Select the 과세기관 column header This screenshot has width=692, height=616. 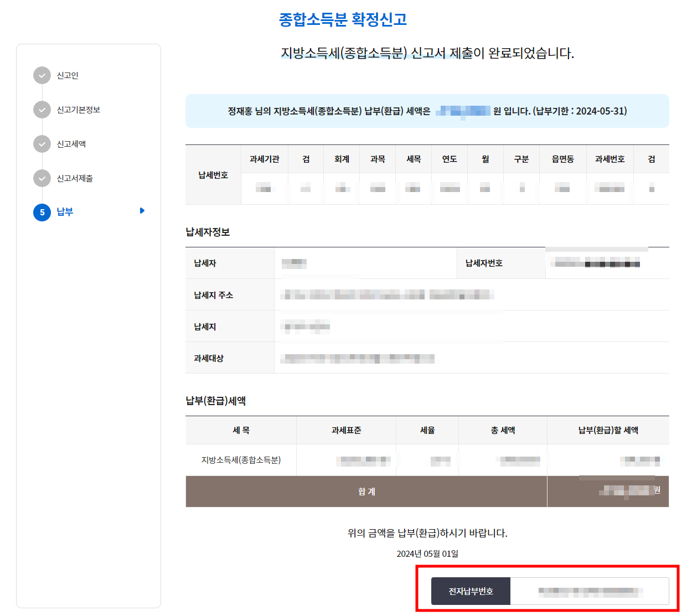pyautogui.click(x=264, y=159)
